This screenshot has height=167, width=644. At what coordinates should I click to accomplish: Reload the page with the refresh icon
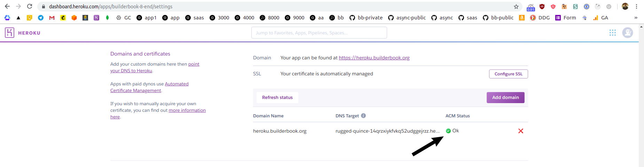(x=30, y=6)
